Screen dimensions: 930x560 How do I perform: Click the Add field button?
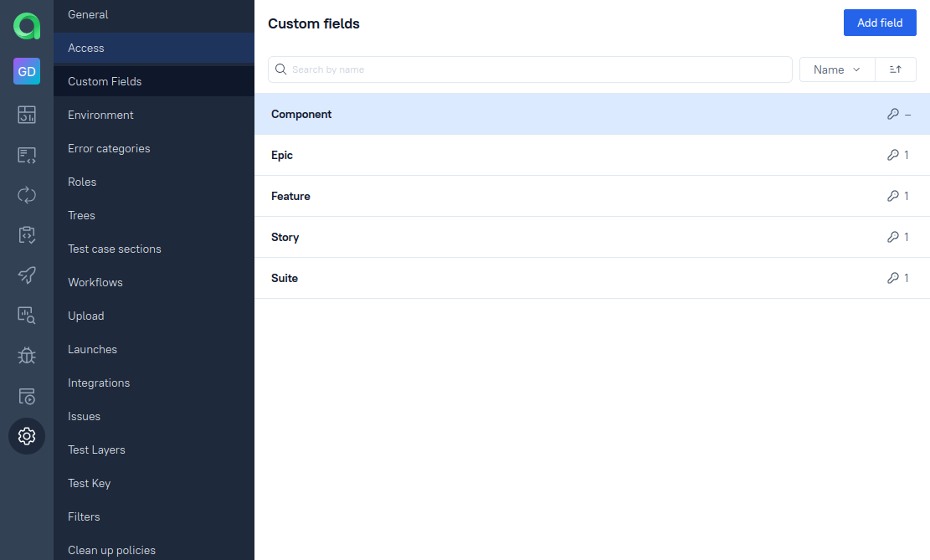(880, 23)
